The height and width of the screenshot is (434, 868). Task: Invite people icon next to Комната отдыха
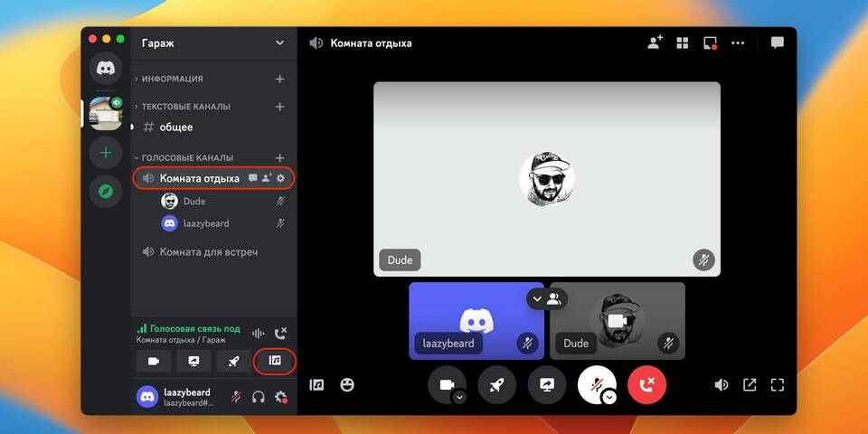(266, 178)
